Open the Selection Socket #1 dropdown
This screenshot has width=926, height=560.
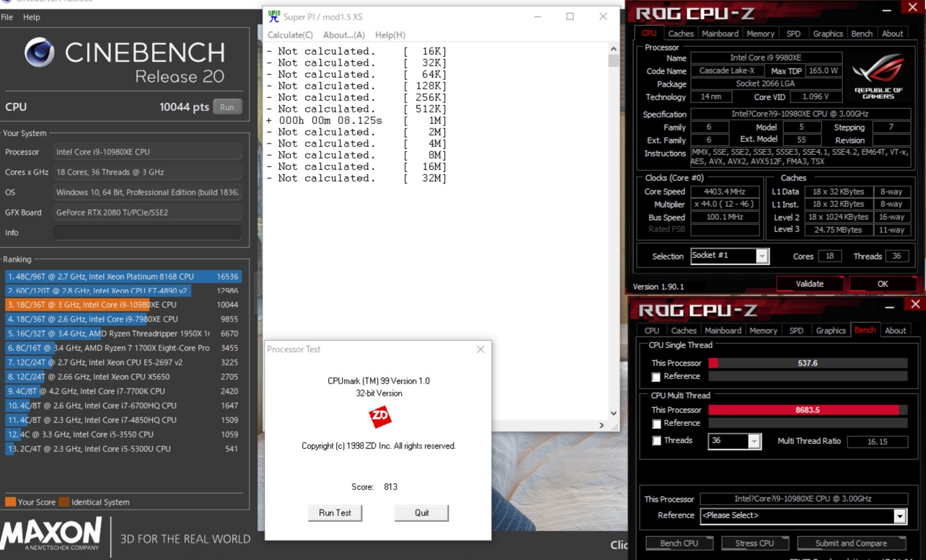[762, 256]
